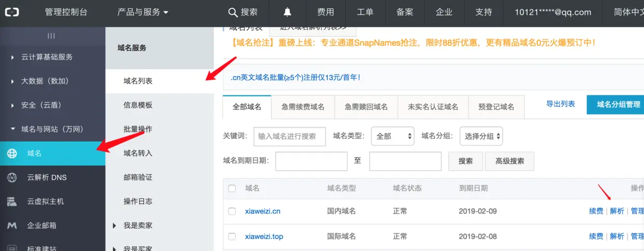Click the server icon beside 云虚拟主机
Image resolution: width=644 pixels, height=251 pixels.
12,201
